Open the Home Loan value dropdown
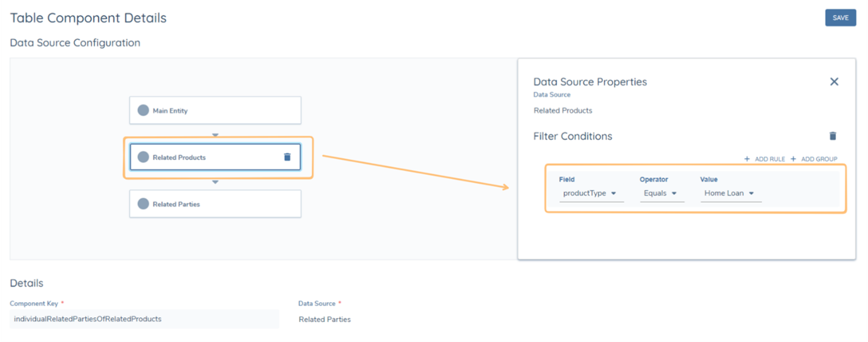This screenshot has height=342, width=868. 730,193
